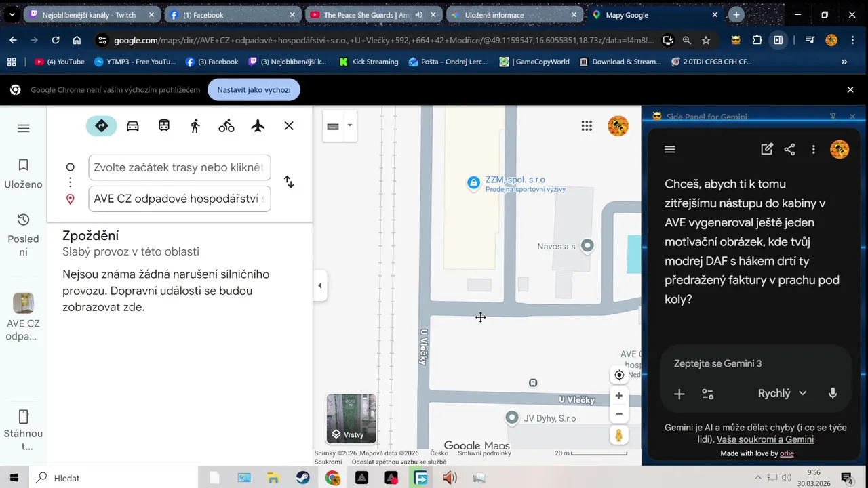The image size is (868, 488).
Task: Click the ZZM, spol. s r.o map pin
Action: coord(474,182)
